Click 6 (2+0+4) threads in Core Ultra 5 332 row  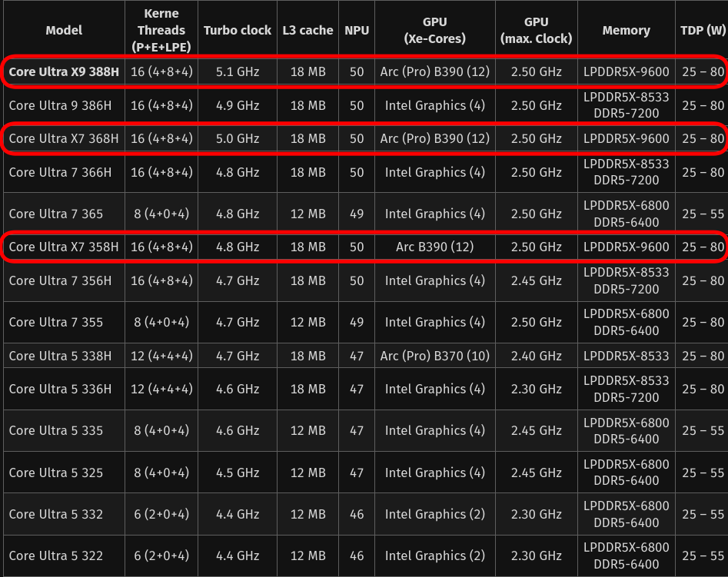click(x=161, y=514)
